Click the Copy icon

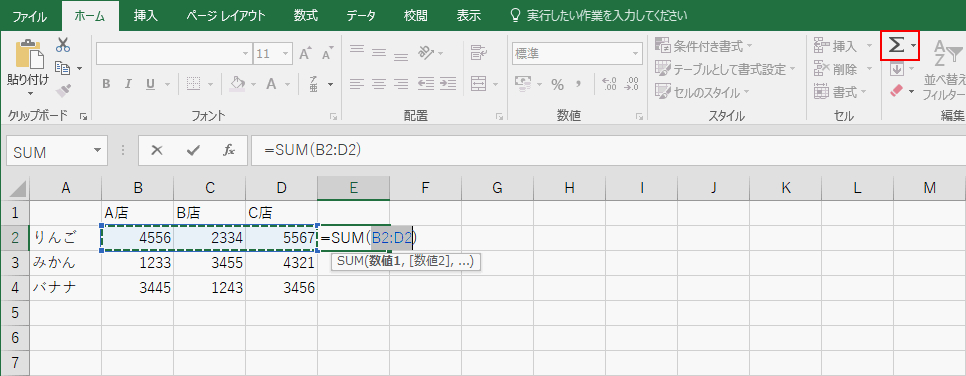point(63,67)
